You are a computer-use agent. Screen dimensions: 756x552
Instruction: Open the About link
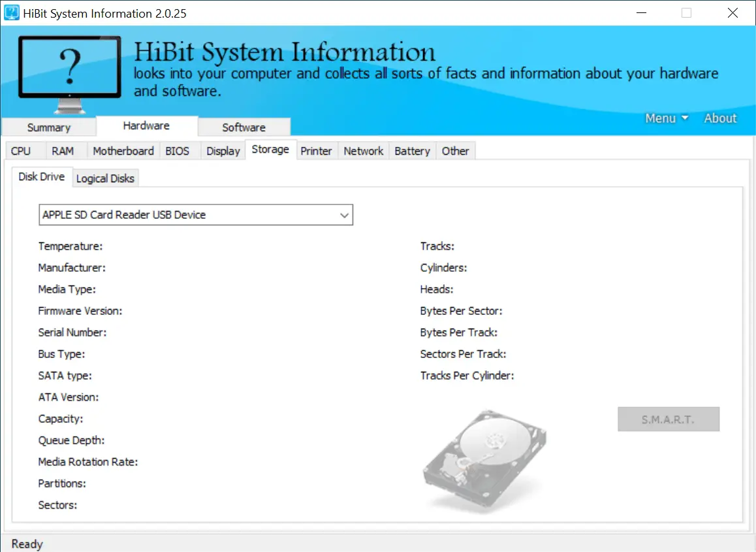720,118
